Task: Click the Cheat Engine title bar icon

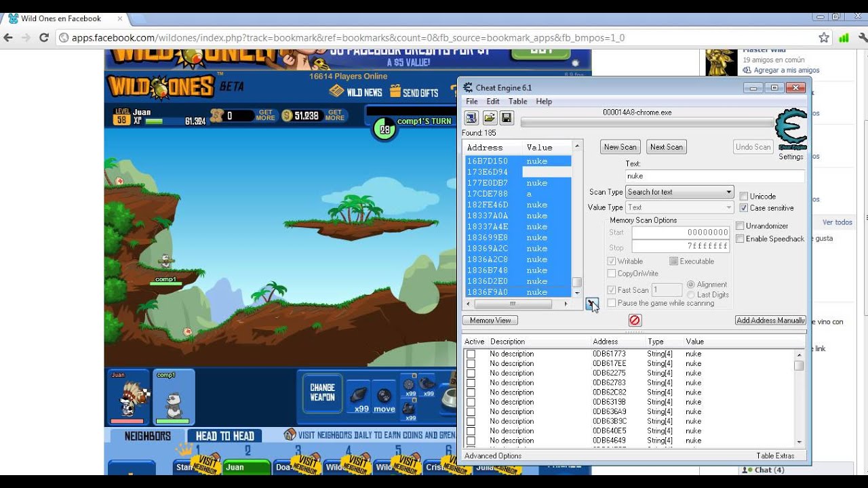Action: tap(468, 87)
